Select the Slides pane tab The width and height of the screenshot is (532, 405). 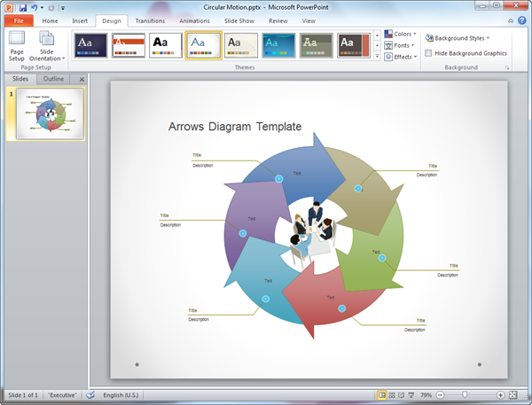click(x=20, y=79)
